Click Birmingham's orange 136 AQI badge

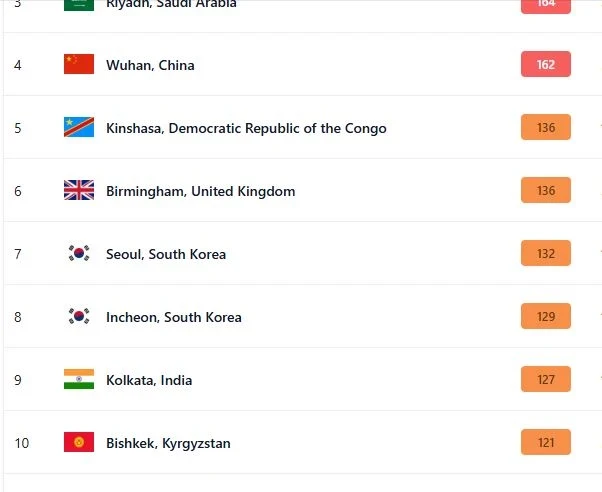pyautogui.click(x=545, y=191)
